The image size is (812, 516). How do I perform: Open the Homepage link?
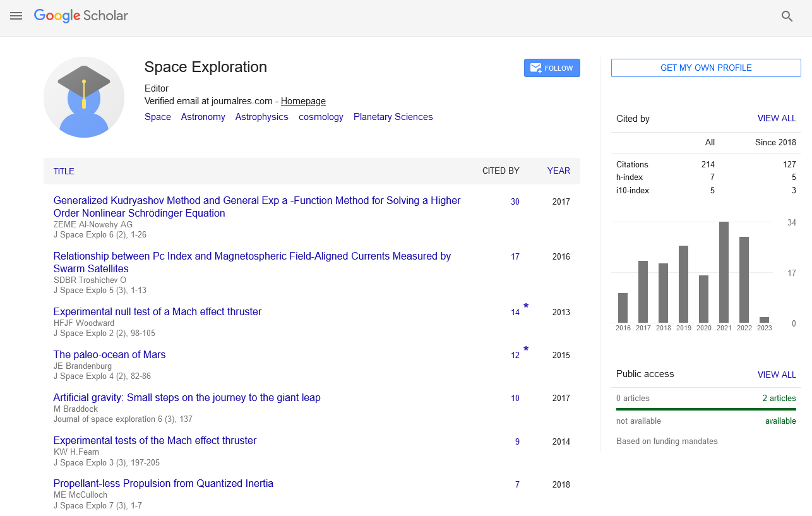pos(303,101)
